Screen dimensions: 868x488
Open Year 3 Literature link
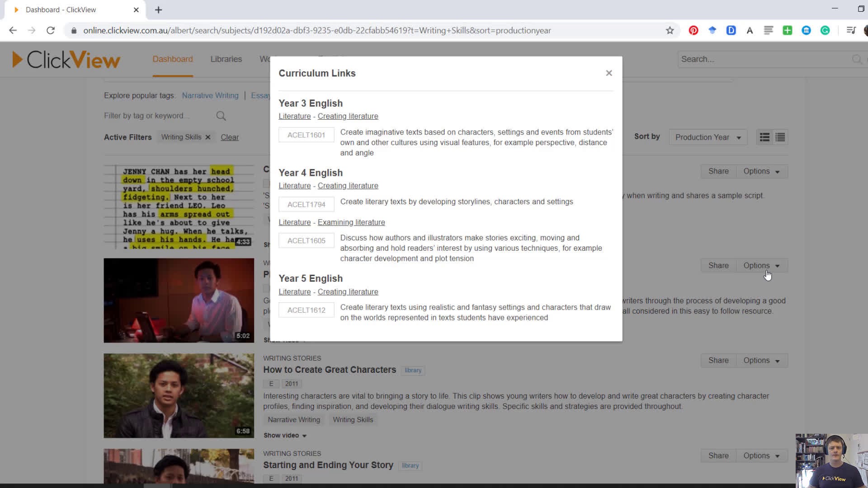(x=295, y=116)
